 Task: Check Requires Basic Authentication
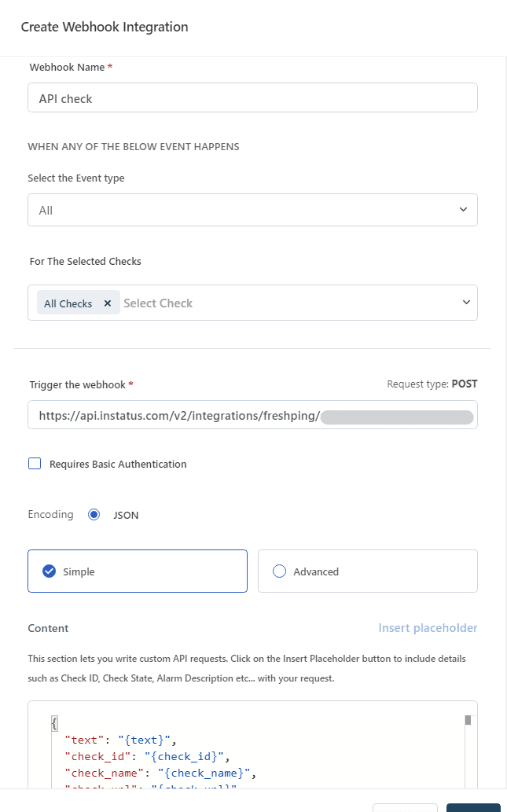point(35,464)
